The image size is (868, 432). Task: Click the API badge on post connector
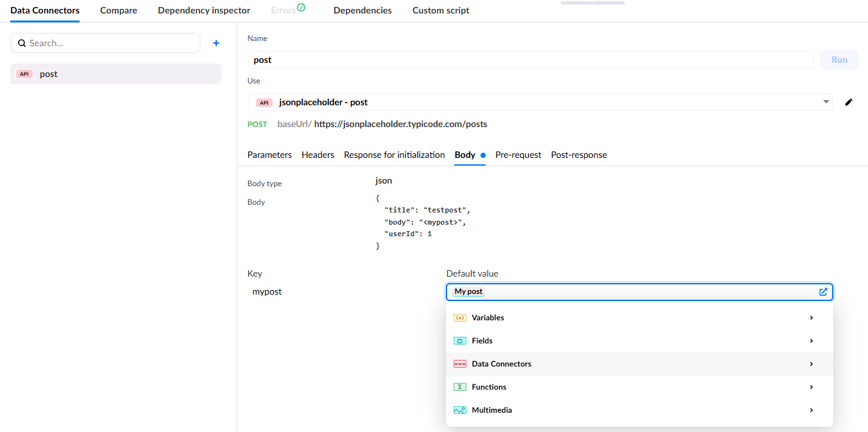click(x=24, y=74)
